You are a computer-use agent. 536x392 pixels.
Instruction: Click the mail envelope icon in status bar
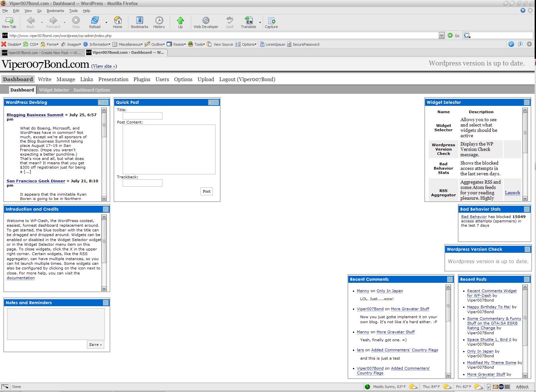pyautogui.click(x=496, y=387)
